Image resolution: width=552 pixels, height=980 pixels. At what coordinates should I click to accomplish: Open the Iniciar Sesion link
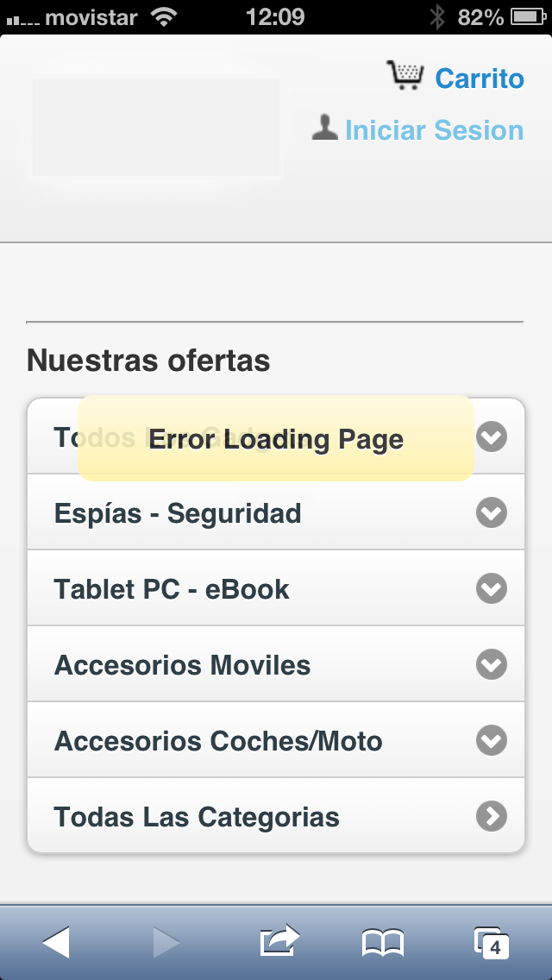pos(435,130)
